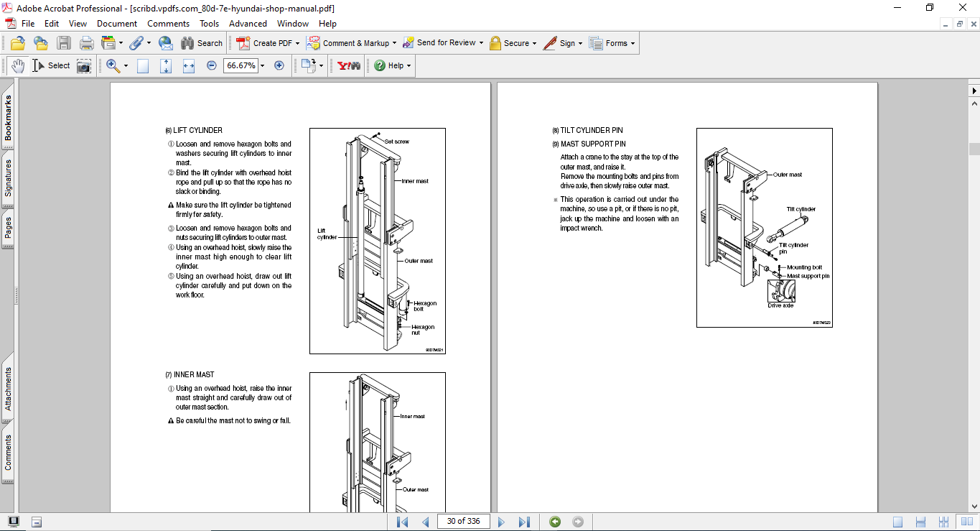This screenshot has width=980, height=531.
Task: Click the page number input field
Action: coord(463,522)
